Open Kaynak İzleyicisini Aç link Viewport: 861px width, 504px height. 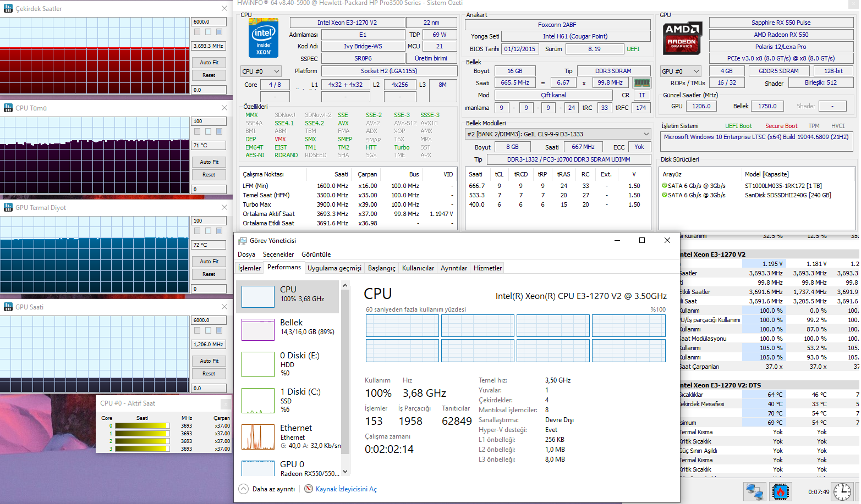point(346,489)
